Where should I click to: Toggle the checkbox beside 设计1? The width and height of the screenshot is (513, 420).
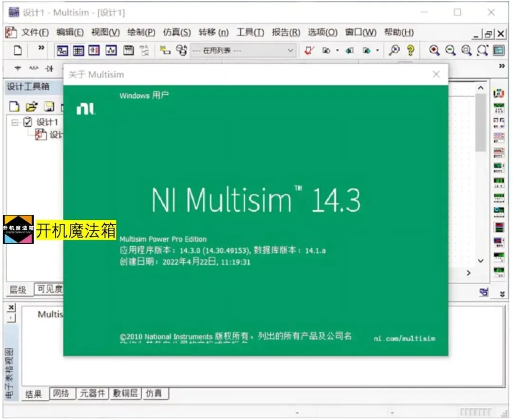coord(28,122)
